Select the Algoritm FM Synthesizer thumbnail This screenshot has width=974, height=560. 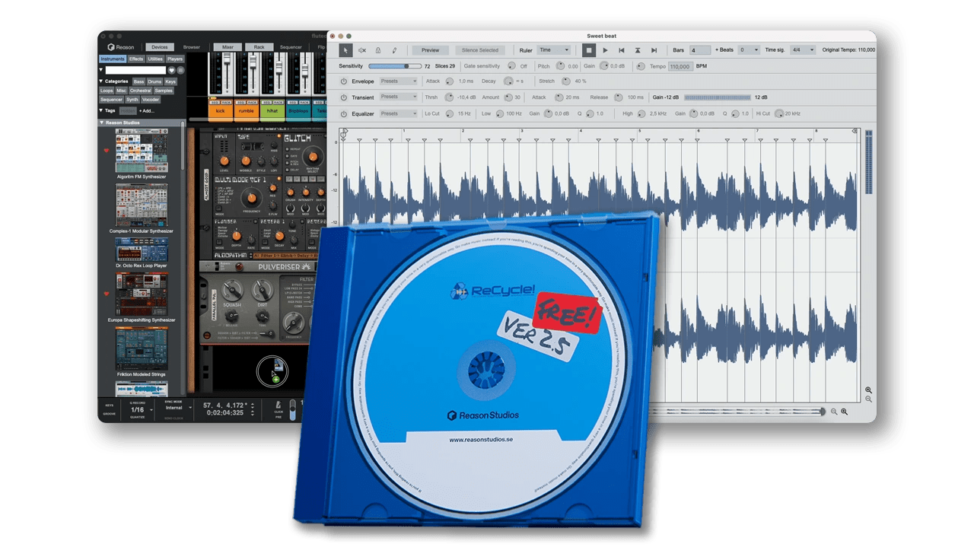pyautogui.click(x=142, y=151)
